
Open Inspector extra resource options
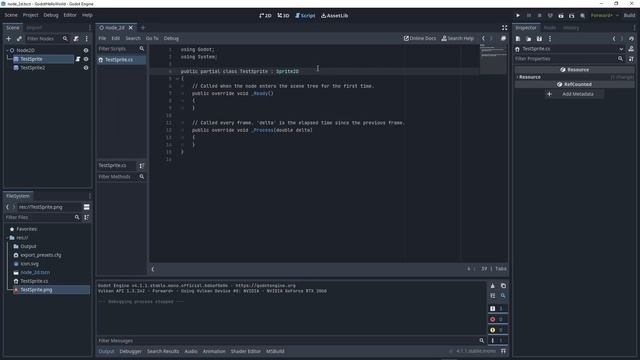coord(550,39)
